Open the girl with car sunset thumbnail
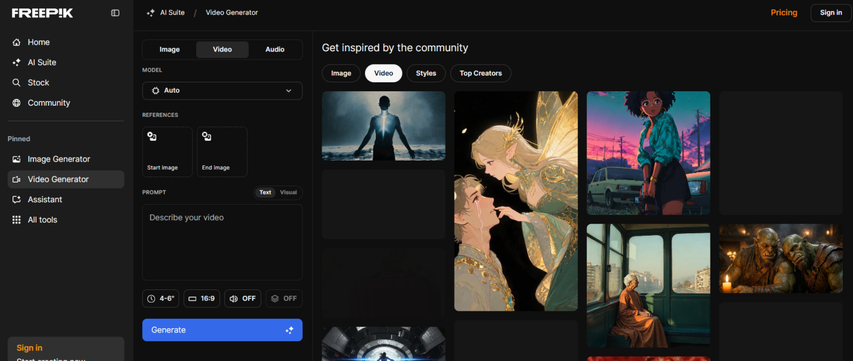This screenshot has width=853, height=361. pos(648,153)
